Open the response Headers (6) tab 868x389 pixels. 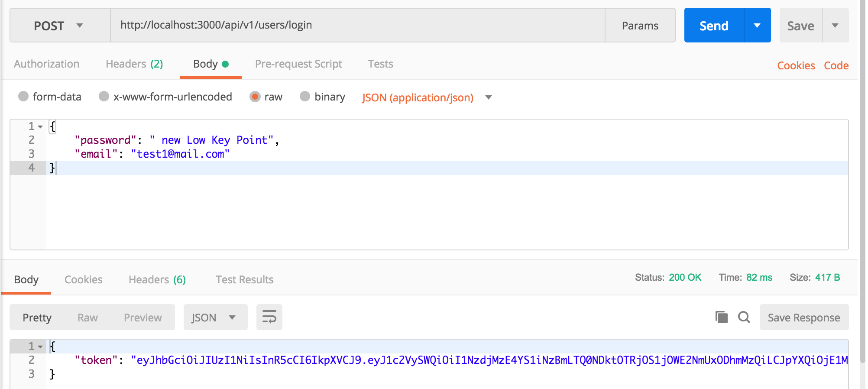click(x=157, y=279)
